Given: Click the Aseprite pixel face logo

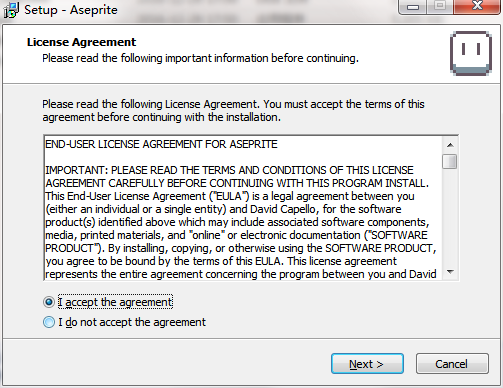Looking at the screenshot, I should click(x=471, y=53).
